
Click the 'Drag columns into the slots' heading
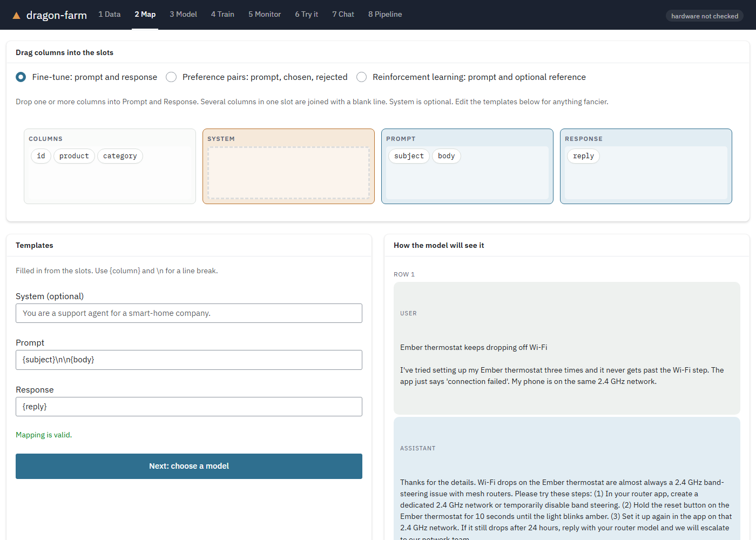coord(64,52)
